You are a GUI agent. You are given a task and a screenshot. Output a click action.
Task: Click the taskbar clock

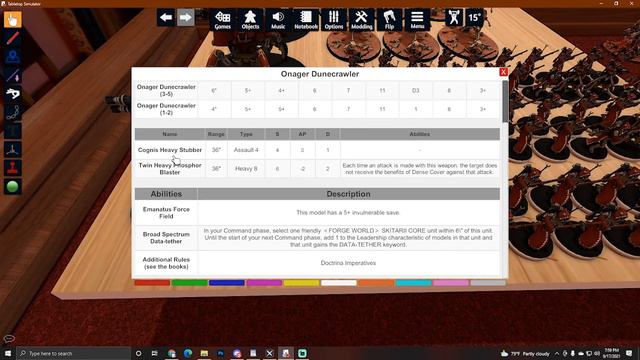[x=611, y=353]
